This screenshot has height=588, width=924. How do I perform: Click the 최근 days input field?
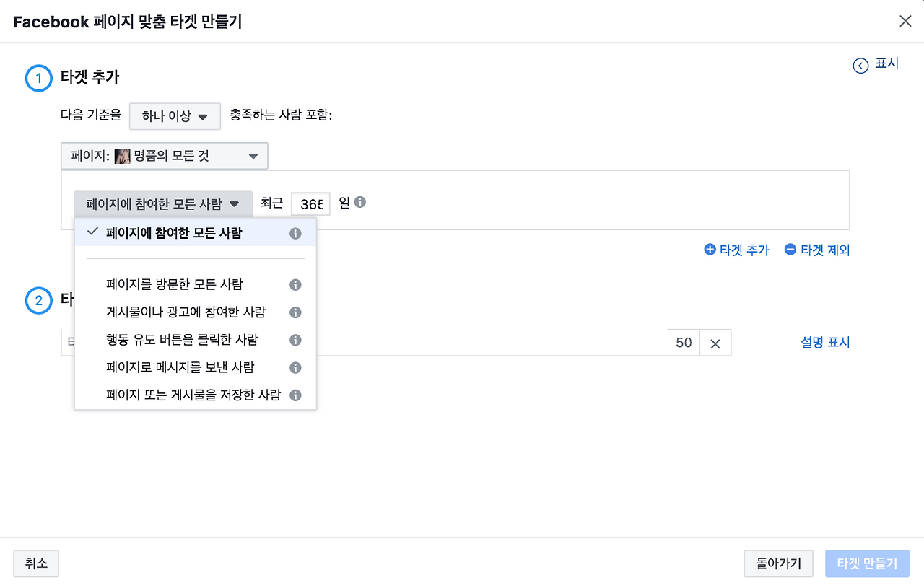(311, 204)
